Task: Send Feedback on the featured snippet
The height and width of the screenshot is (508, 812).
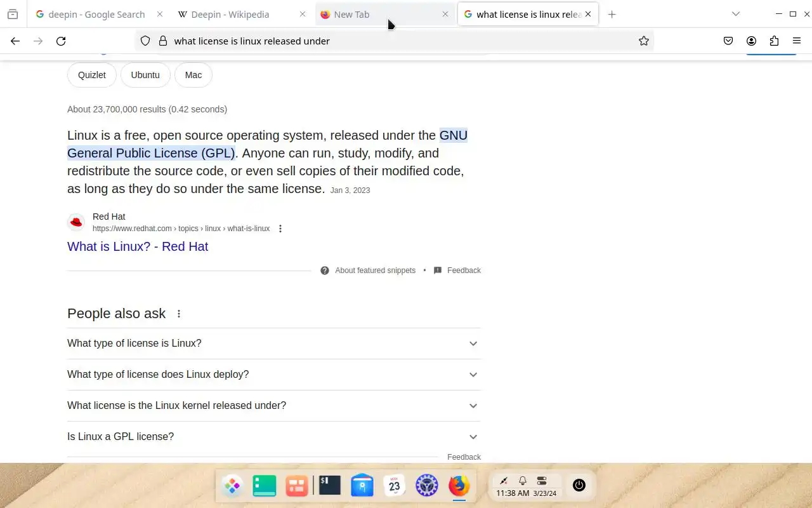Action: 464,271
